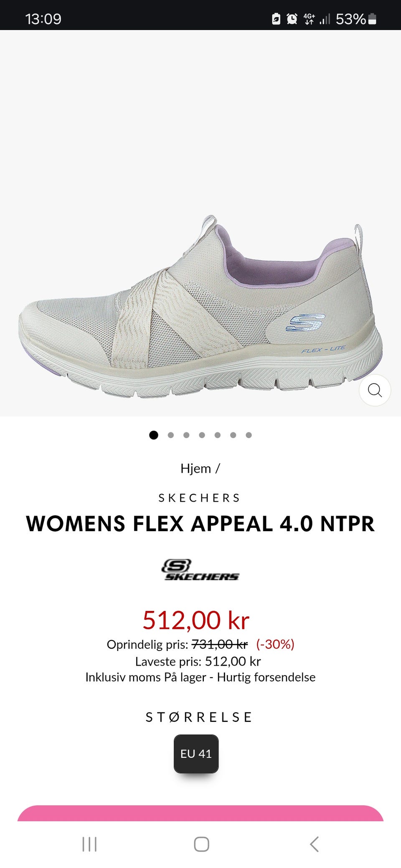The width and height of the screenshot is (401, 868).
Task: Open the Hjem breadcrumb link
Action: click(195, 468)
